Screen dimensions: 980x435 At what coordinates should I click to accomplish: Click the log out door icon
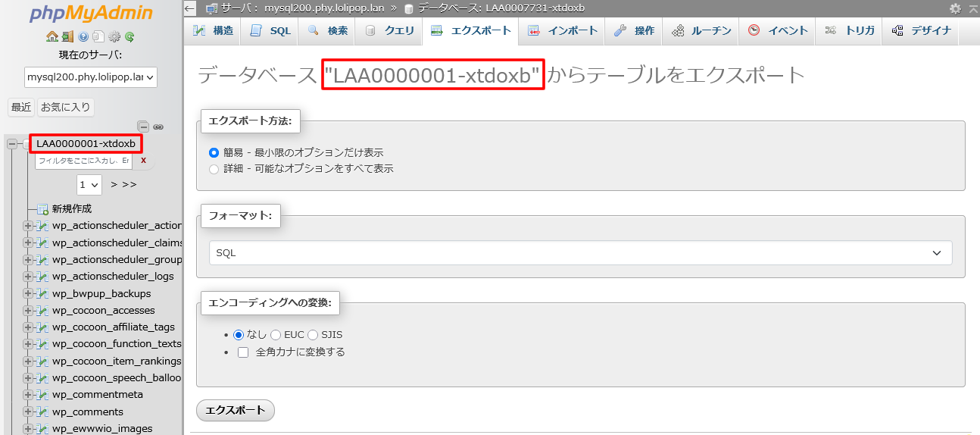pyautogui.click(x=67, y=36)
